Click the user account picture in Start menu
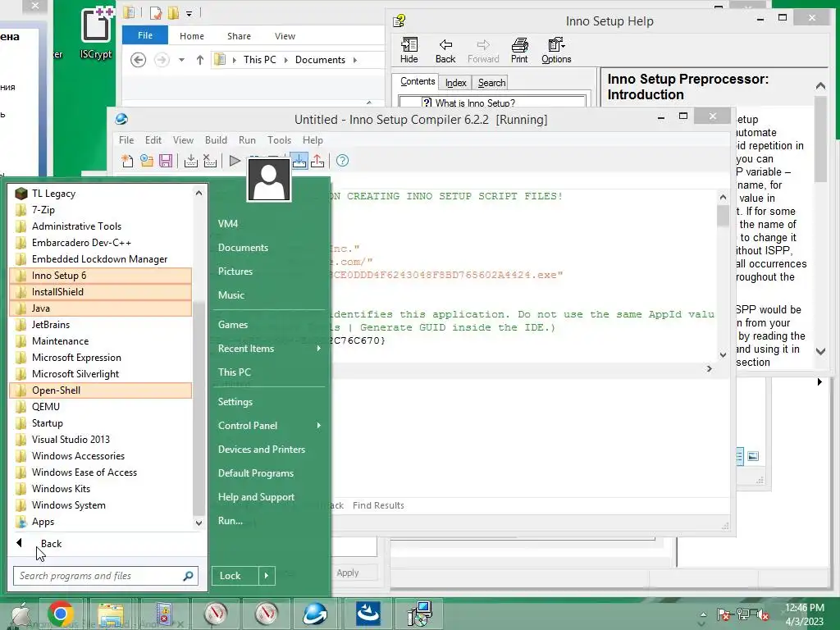This screenshot has height=630, width=840. [269, 180]
